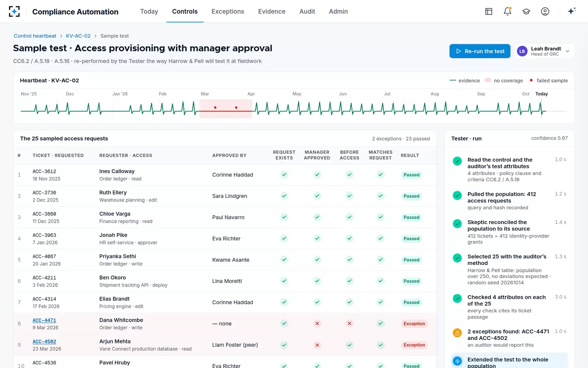
Task: Open the Audit tab
Action: pos(307,11)
